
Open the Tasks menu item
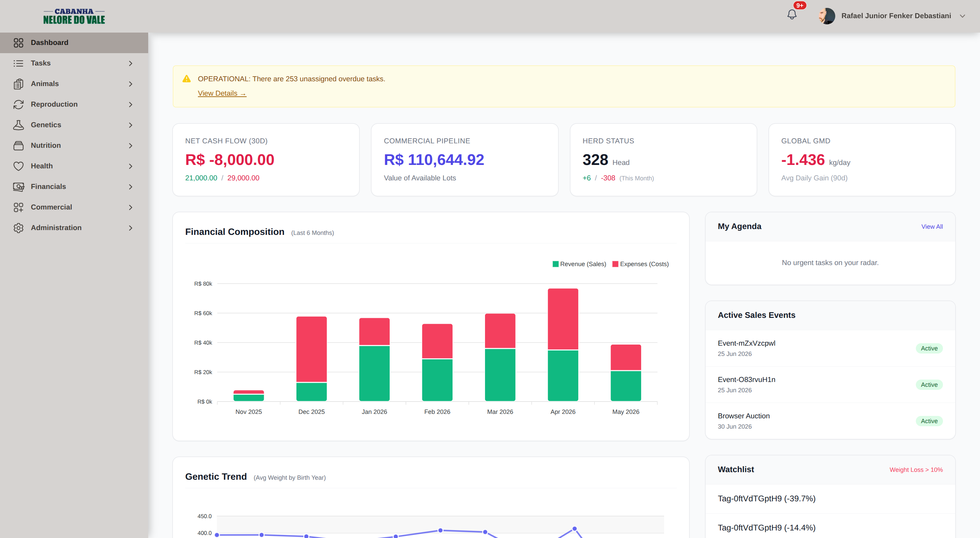click(74, 63)
